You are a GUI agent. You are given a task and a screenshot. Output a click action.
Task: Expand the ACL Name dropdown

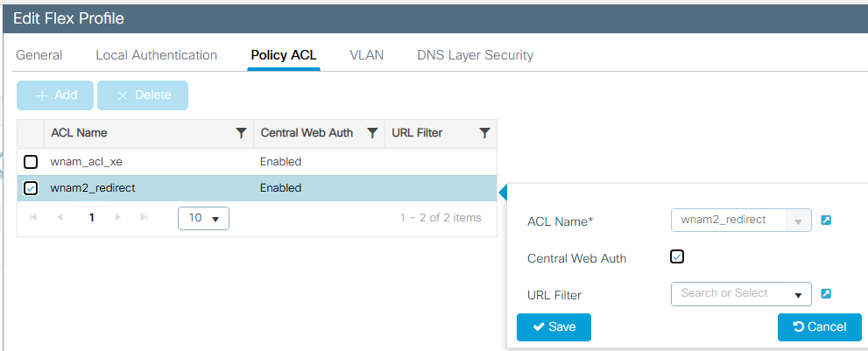pos(798,221)
